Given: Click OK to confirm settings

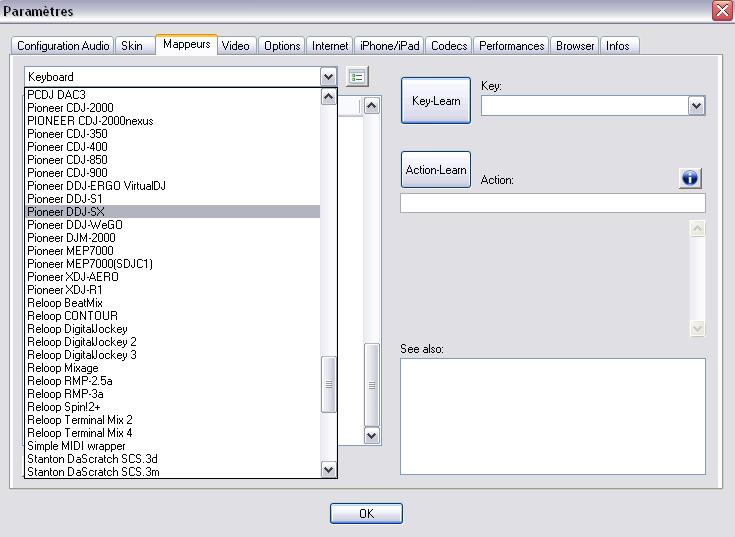Looking at the screenshot, I should (x=366, y=513).
